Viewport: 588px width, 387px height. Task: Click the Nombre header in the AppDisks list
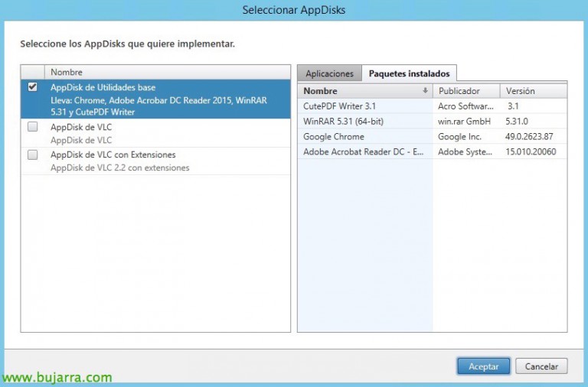tap(167, 72)
